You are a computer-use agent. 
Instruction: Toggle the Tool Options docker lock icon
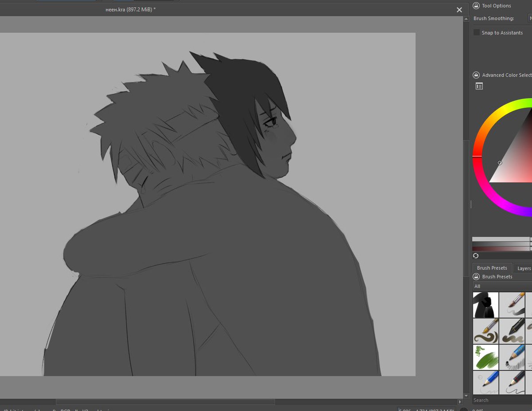point(476,6)
